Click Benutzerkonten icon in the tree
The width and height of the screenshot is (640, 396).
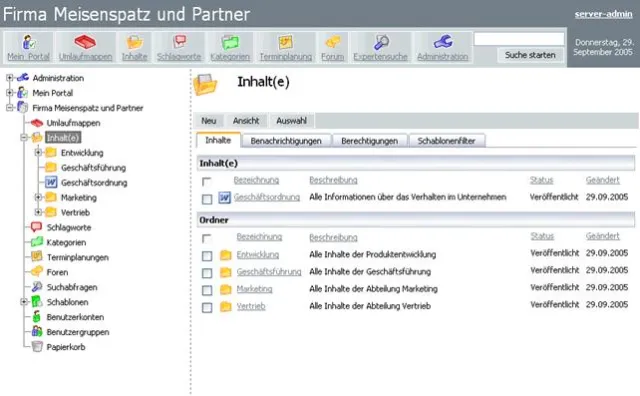(37, 316)
